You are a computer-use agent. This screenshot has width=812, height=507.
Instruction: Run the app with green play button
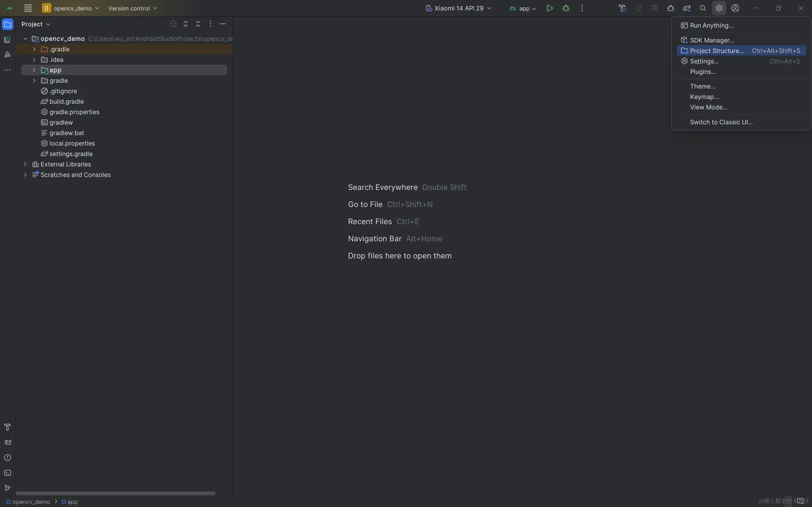pyautogui.click(x=550, y=8)
